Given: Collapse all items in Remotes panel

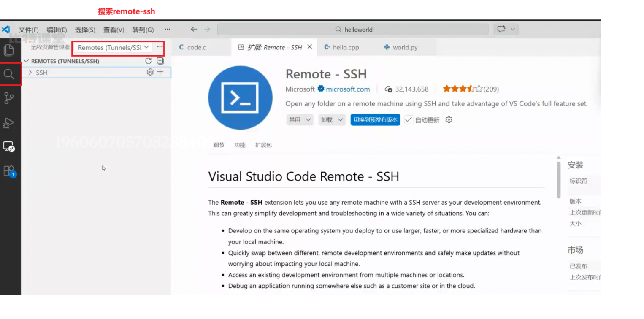Looking at the screenshot, I should tap(160, 61).
